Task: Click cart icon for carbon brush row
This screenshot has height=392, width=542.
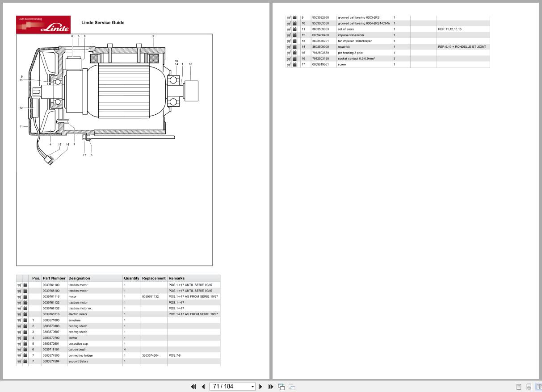Action: pyautogui.click(x=19, y=350)
